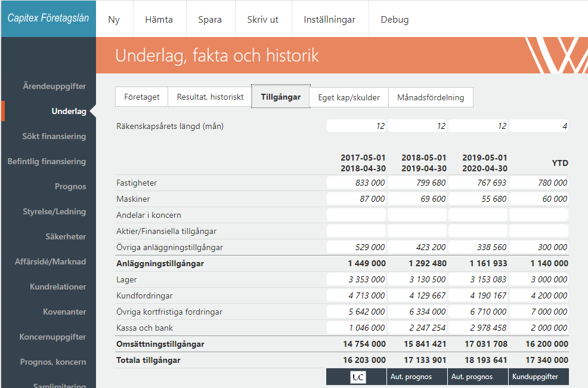Select Underlag in the sidebar

(69, 111)
